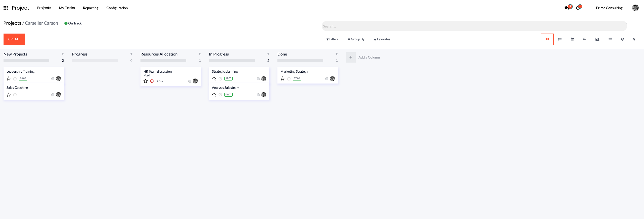Open the Projects menu
Viewport: 644px width, 219px height.
tap(44, 8)
